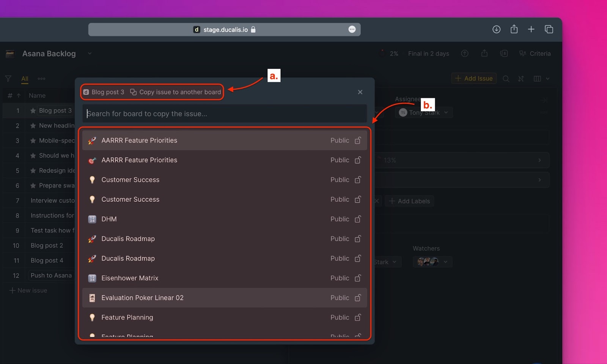
Task: Choose Eisenhower Matrix board
Action: [225, 278]
